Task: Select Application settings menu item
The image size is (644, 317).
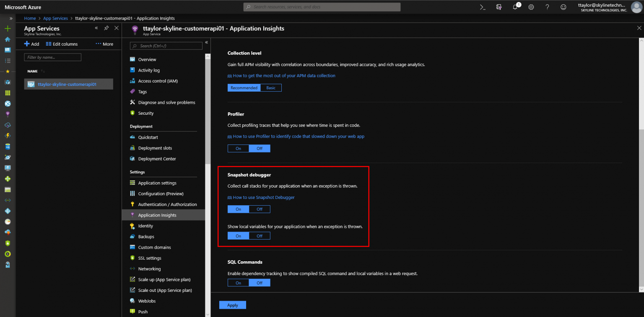Action: (x=157, y=183)
